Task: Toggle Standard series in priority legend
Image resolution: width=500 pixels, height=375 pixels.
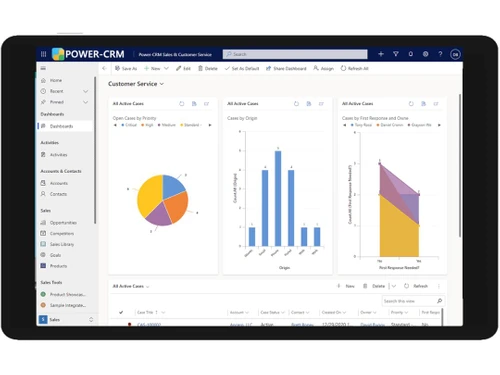Action: (x=190, y=125)
